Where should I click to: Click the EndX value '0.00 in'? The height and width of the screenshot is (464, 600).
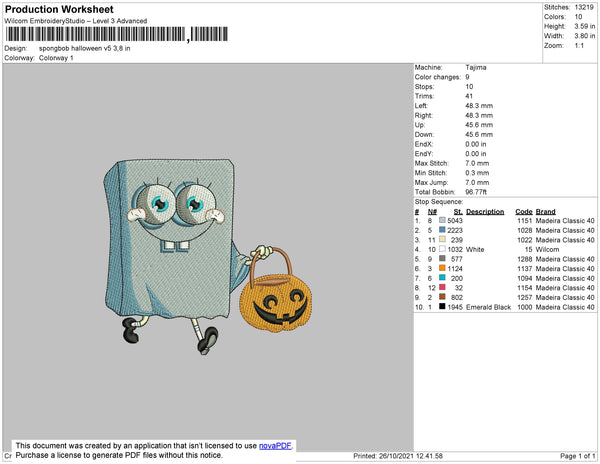click(476, 144)
